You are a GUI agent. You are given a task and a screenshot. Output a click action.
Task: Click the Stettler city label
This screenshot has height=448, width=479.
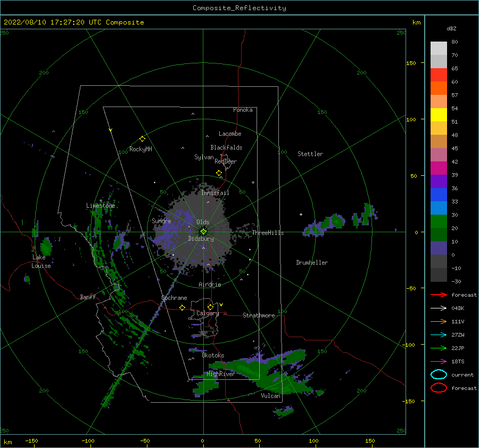click(x=310, y=154)
